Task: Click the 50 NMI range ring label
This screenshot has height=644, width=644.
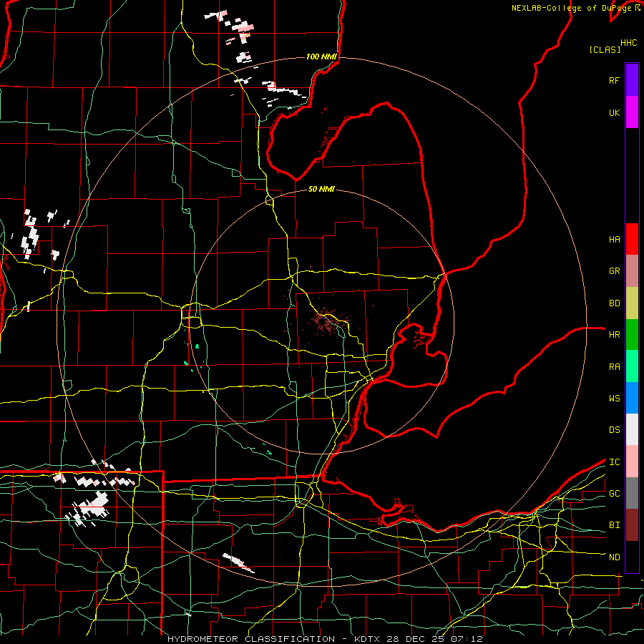Action: [x=321, y=189]
